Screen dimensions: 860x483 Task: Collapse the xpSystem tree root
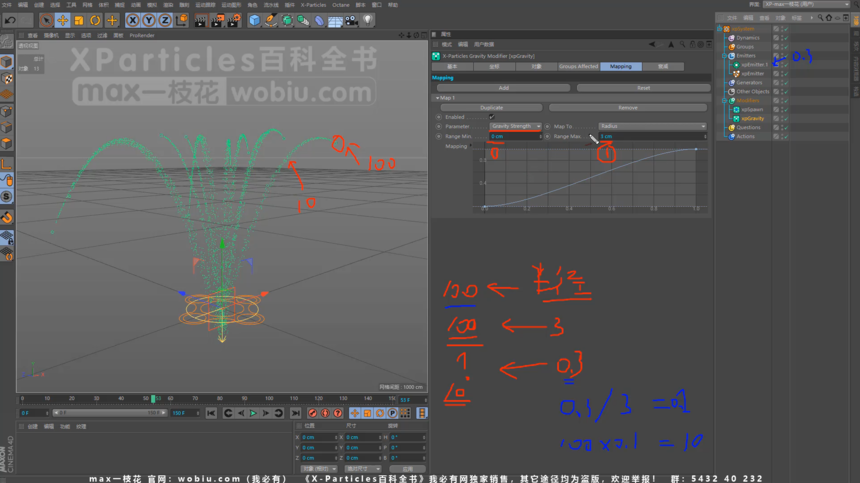[719, 29]
